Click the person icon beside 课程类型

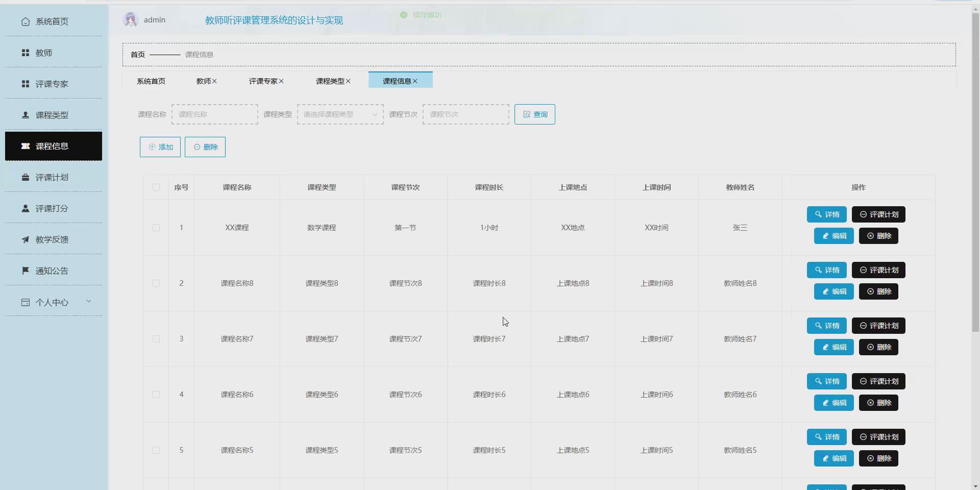26,115
